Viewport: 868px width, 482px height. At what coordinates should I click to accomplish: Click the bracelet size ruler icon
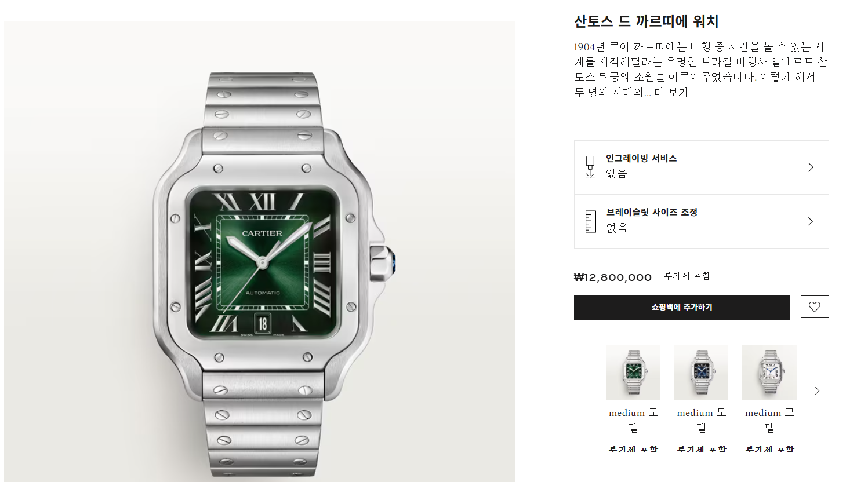tap(590, 221)
